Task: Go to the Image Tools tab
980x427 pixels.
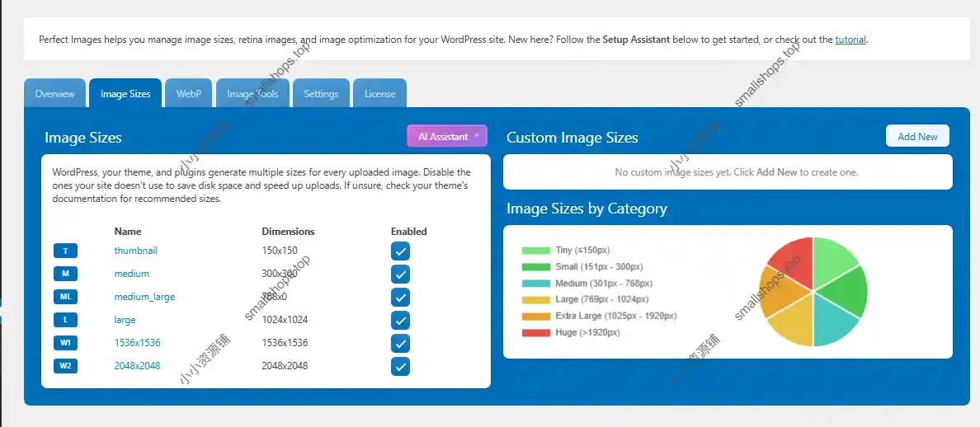Action: pyautogui.click(x=252, y=94)
